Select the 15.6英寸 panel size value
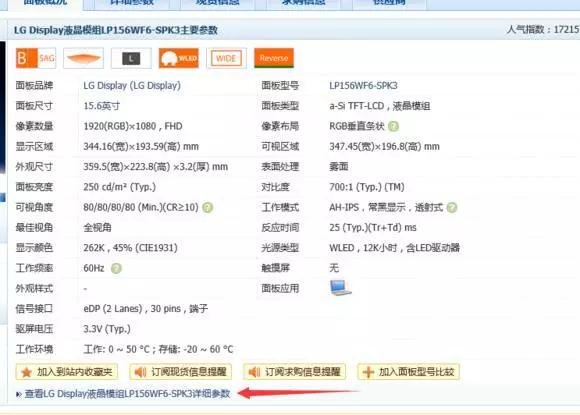The width and height of the screenshot is (580, 415). (x=102, y=106)
